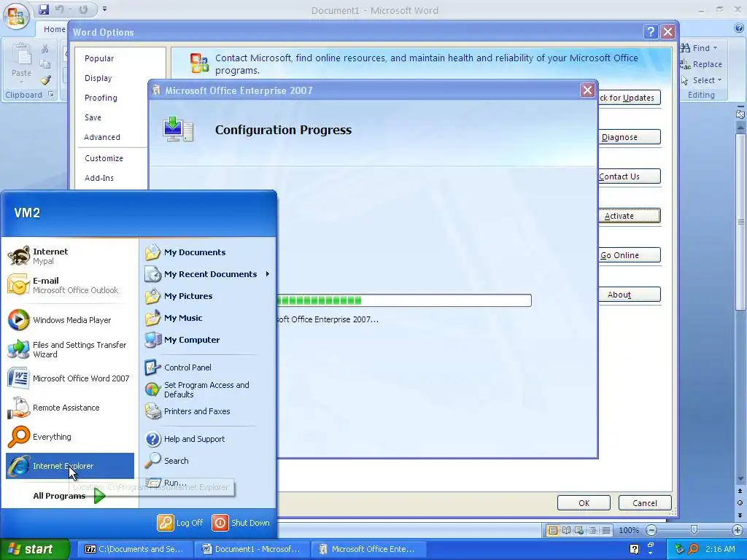
Task: Expand All Programs list
Action: click(x=69, y=496)
